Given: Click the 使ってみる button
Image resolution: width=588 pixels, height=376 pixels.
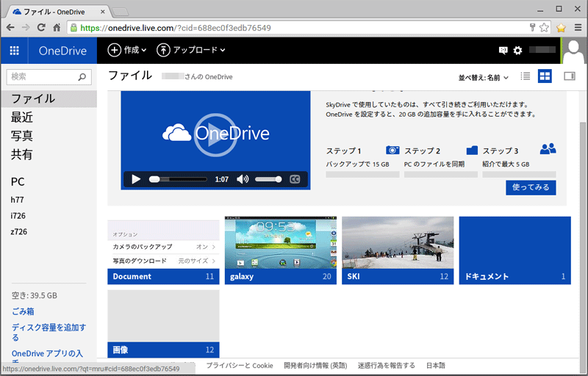Looking at the screenshot, I should click(531, 187).
